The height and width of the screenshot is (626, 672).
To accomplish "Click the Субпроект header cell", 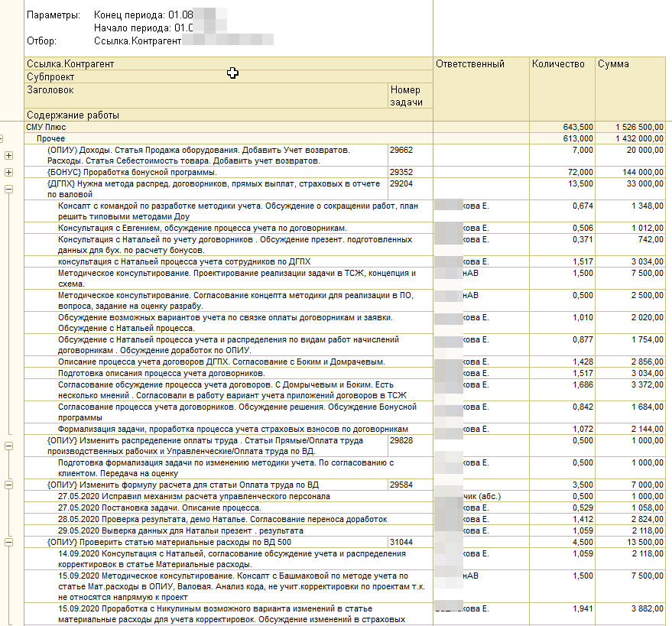I will point(229,76).
